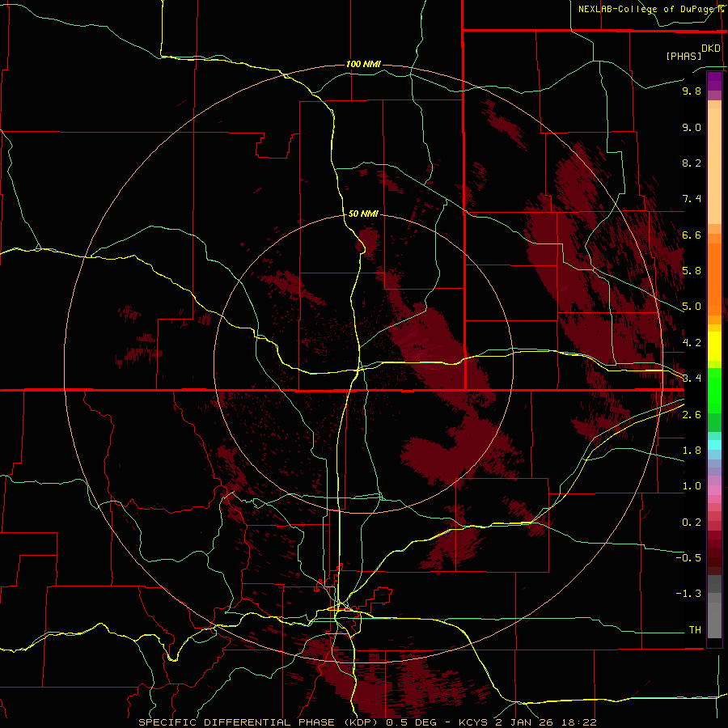Click the 100 NMI range ring label
Image resolution: width=728 pixels, height=728 pixels.
[363, 64]
